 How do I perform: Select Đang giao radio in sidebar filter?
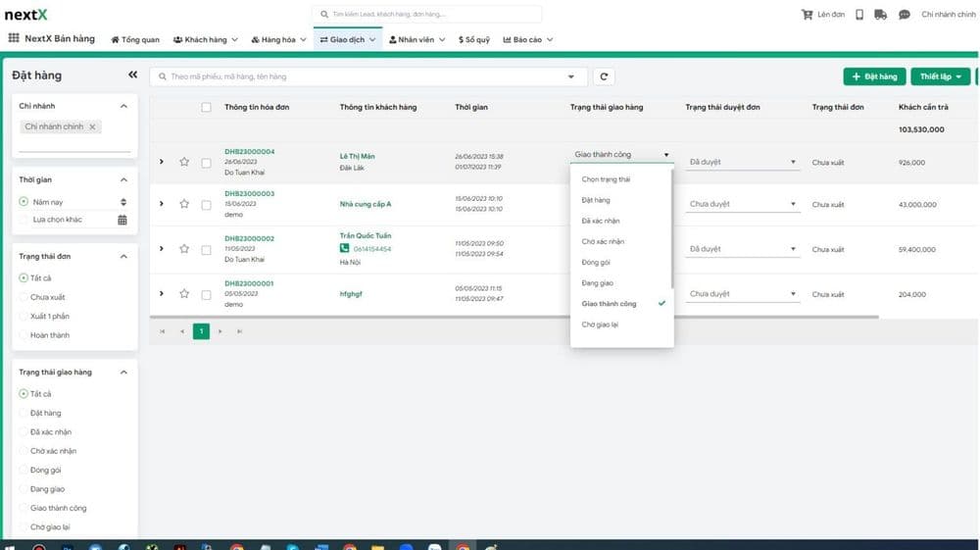pyautogui.click(x=24, y=489)
